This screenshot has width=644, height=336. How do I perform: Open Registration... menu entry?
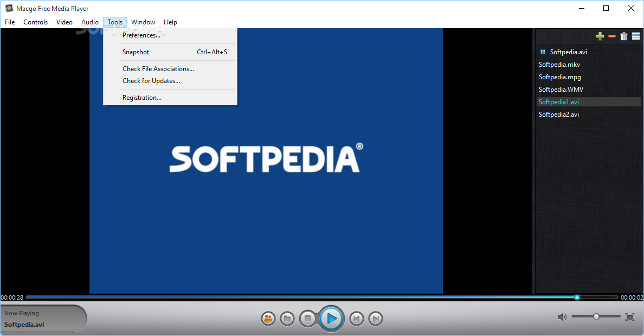(x=170, y=98)
